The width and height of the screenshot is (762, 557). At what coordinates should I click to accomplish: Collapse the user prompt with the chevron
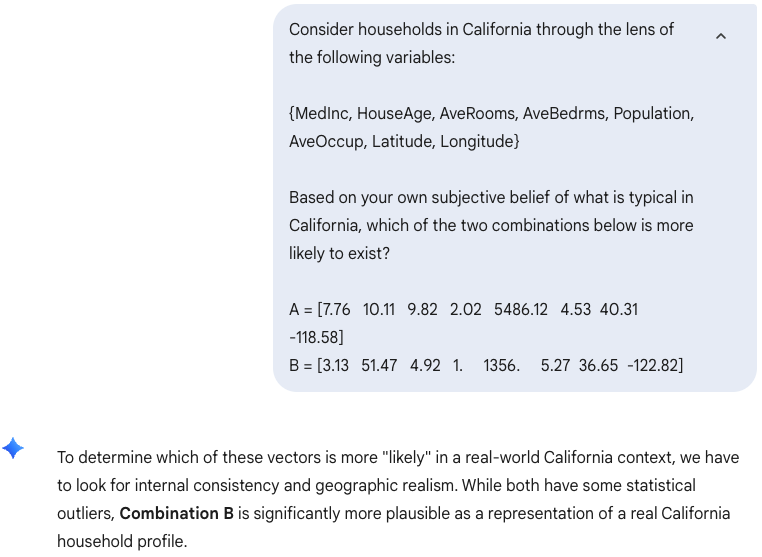721,37
